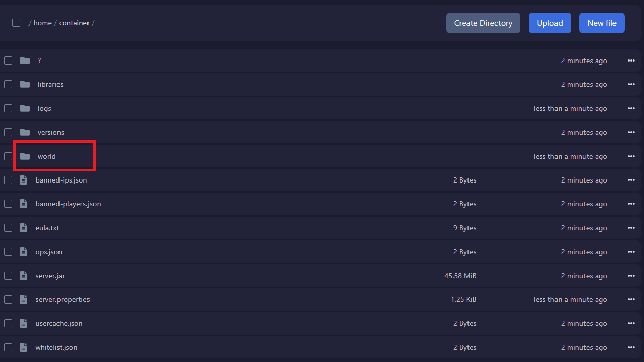Expand the actions menu for usercache.json
Viewport: 644px width, 362px height.
(x=631, y=323)
